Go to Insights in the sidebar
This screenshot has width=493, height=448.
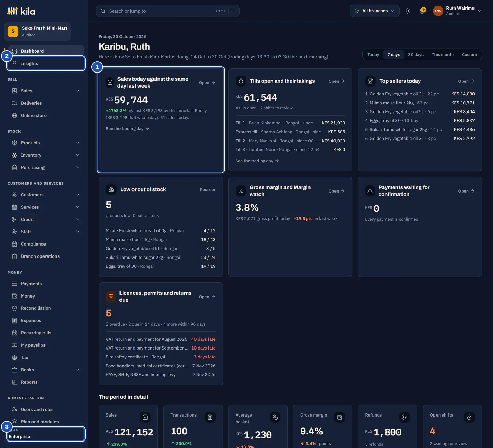click(46, 63)
